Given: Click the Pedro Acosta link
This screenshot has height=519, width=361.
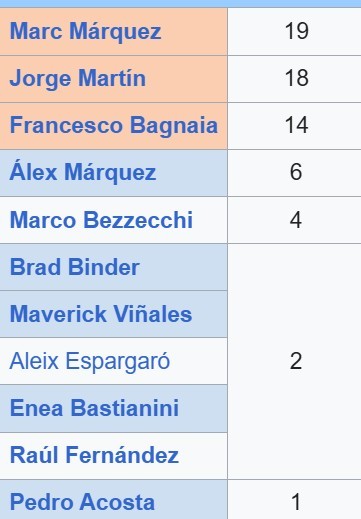Looking at the screenshot, I should [x=82, y=502].
